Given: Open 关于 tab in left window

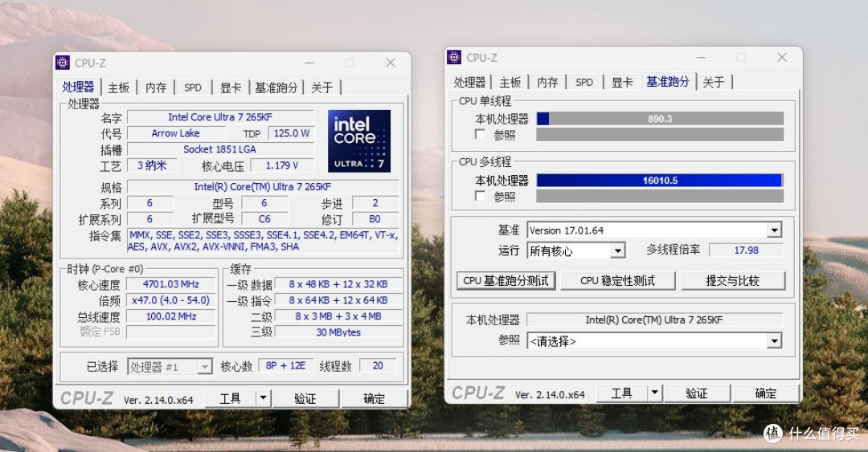Looking at the screenshot, I should click(x=322, y=88).
